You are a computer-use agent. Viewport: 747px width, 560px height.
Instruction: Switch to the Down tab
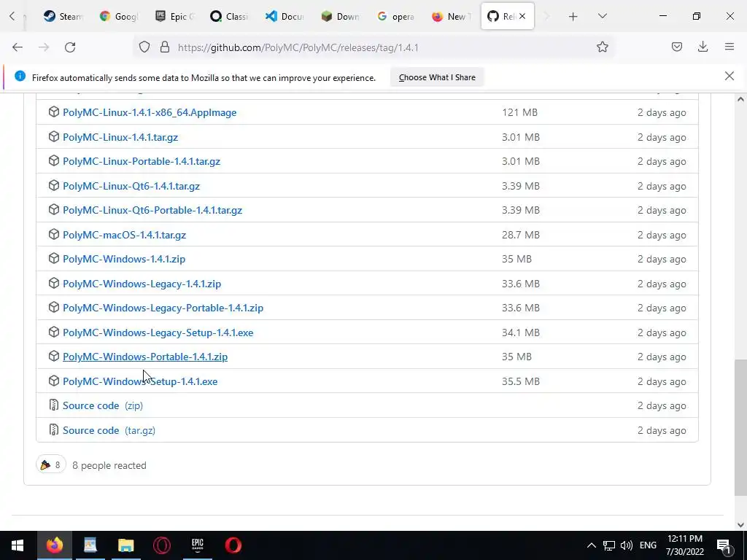pos(340,16)
